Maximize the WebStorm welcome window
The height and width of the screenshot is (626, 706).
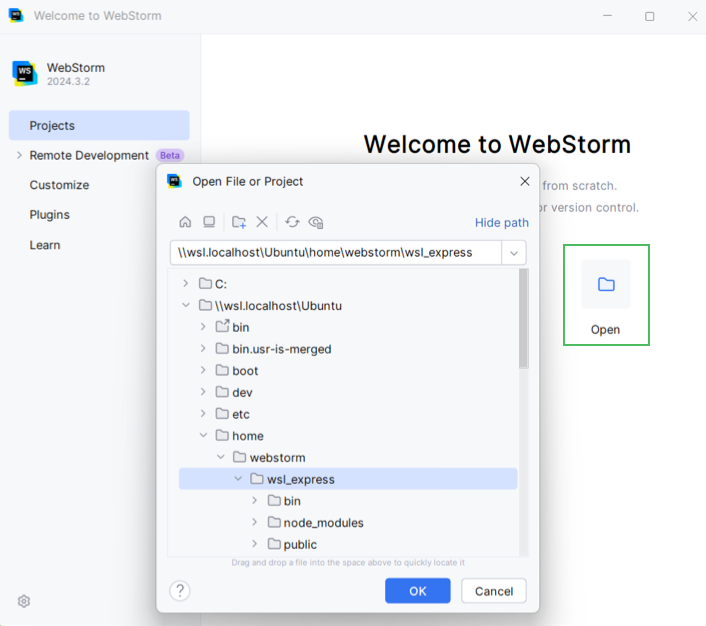[649, 16]
